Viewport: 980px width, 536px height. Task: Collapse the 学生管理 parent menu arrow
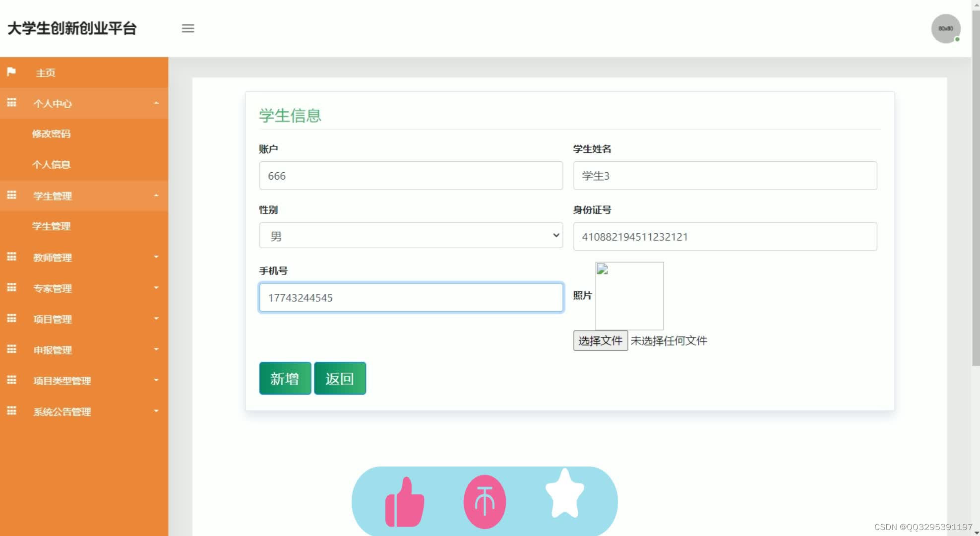coord(156,196)
